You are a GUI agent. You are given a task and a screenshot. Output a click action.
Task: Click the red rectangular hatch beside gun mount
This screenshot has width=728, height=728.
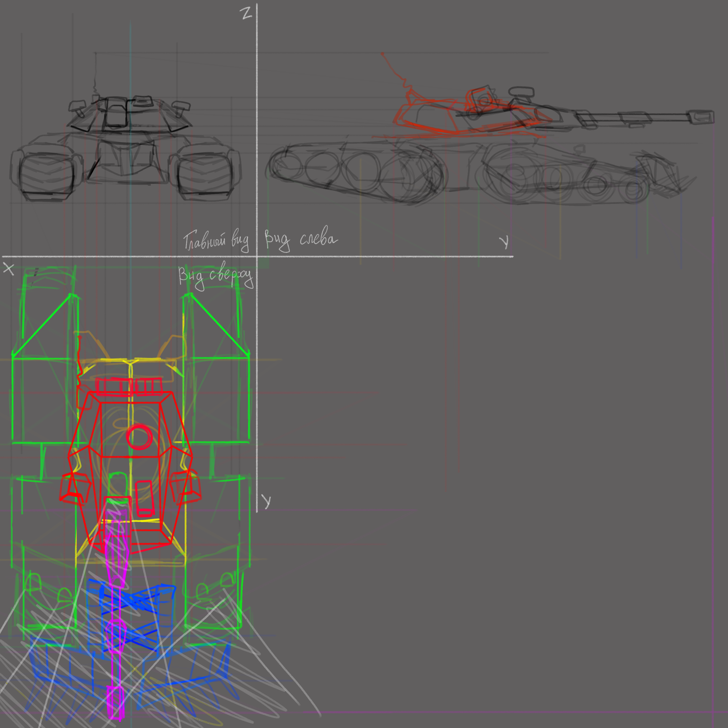tap(144, 499)
